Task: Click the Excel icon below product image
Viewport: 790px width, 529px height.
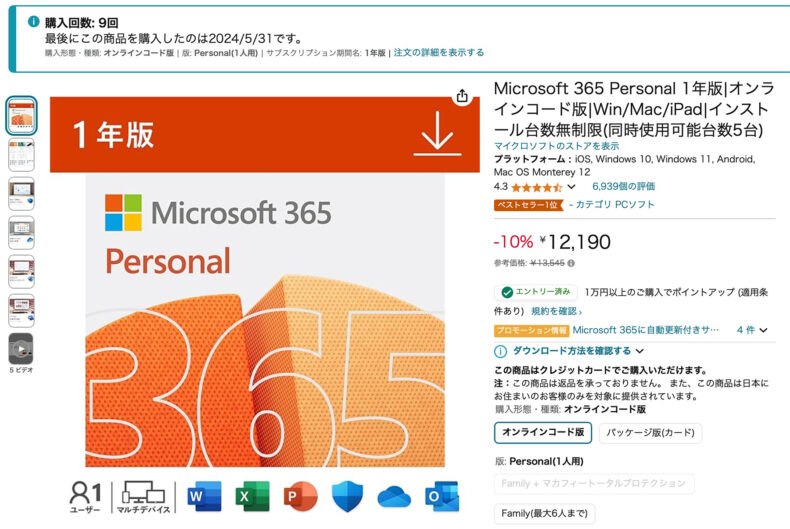Action: [252, 496]
